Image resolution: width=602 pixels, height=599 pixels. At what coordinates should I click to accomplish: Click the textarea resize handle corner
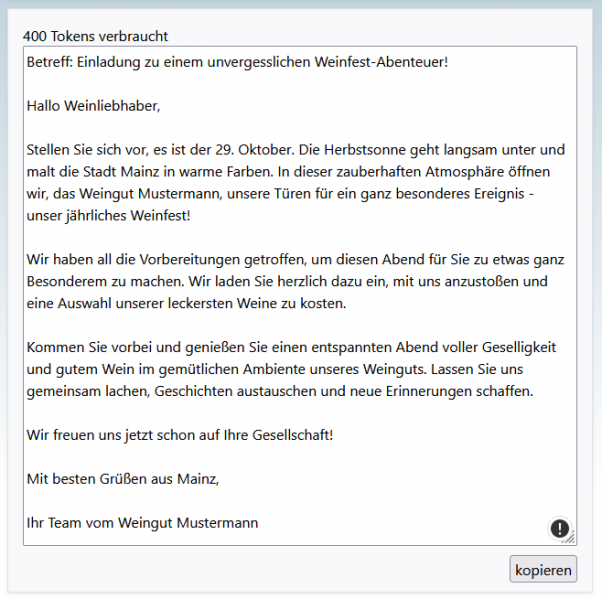coord(570,540)
